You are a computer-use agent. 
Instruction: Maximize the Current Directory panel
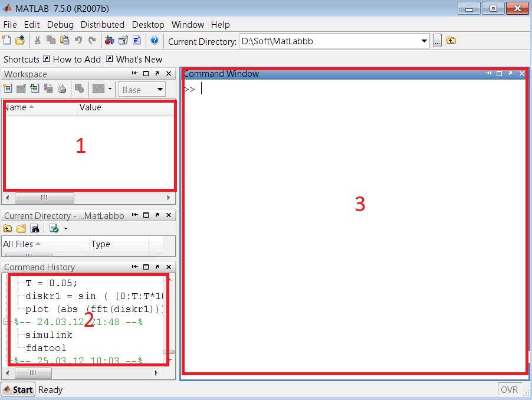click(x=146, y=215)
